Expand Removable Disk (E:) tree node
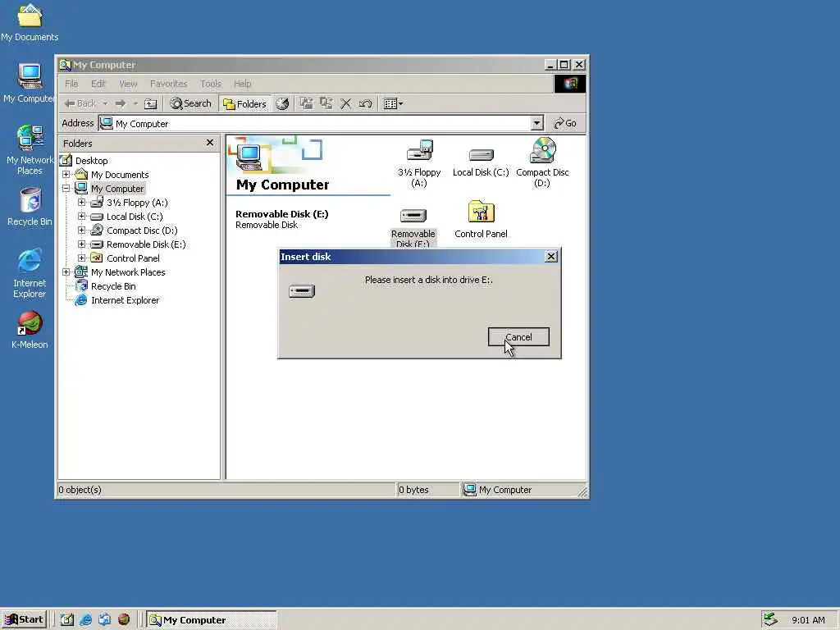 pos(81,244)
